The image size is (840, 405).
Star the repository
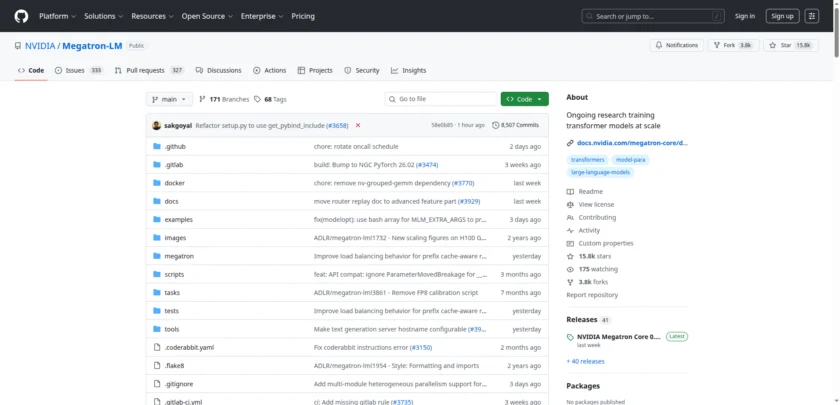coord(791,46)
